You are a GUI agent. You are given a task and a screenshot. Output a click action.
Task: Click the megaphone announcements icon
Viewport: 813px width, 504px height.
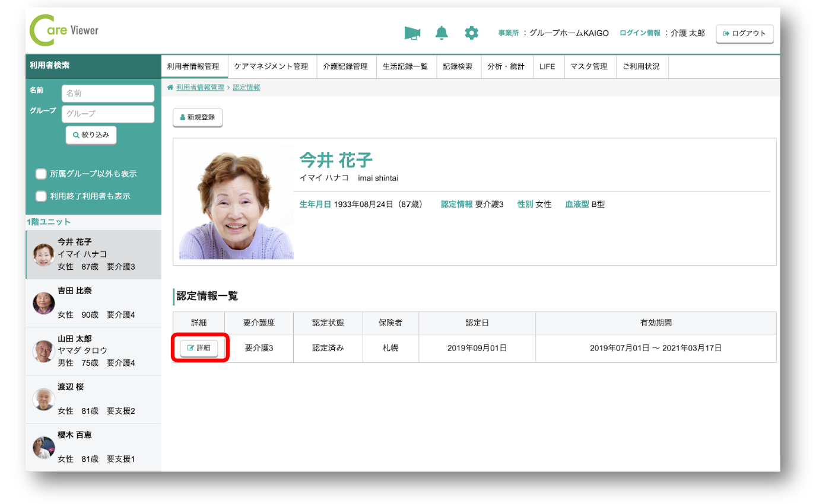(412, 33)
